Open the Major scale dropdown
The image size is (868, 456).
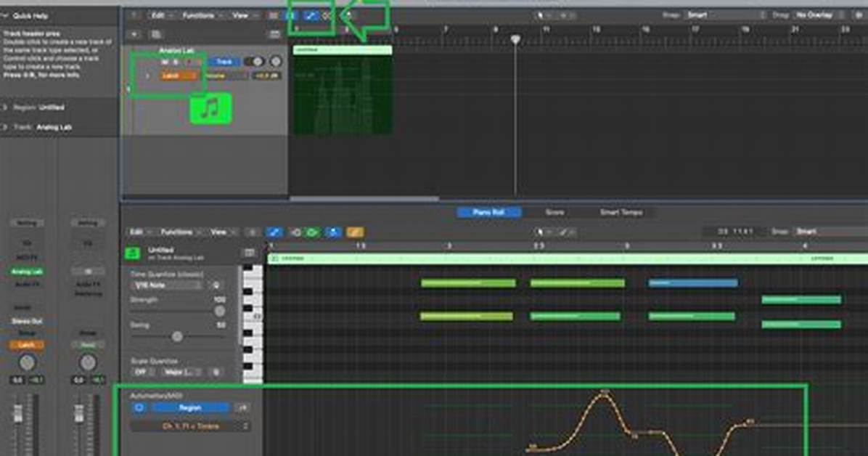tap(183, 372)
